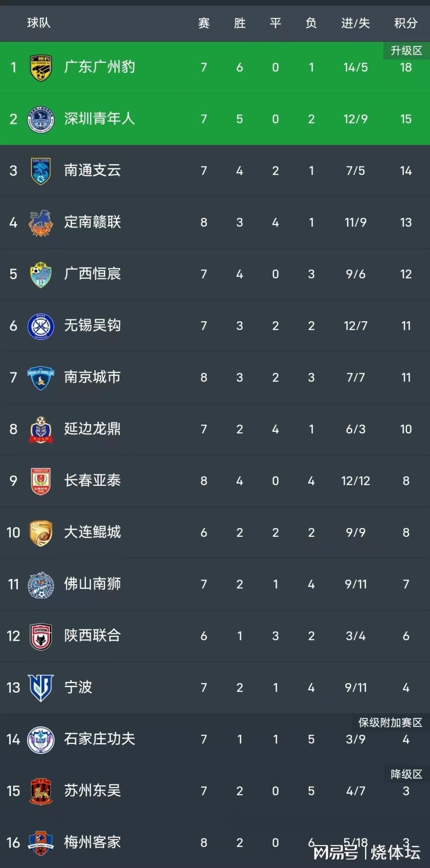Select the 进/失 column header
430x868 pixels.
(356, 23)
